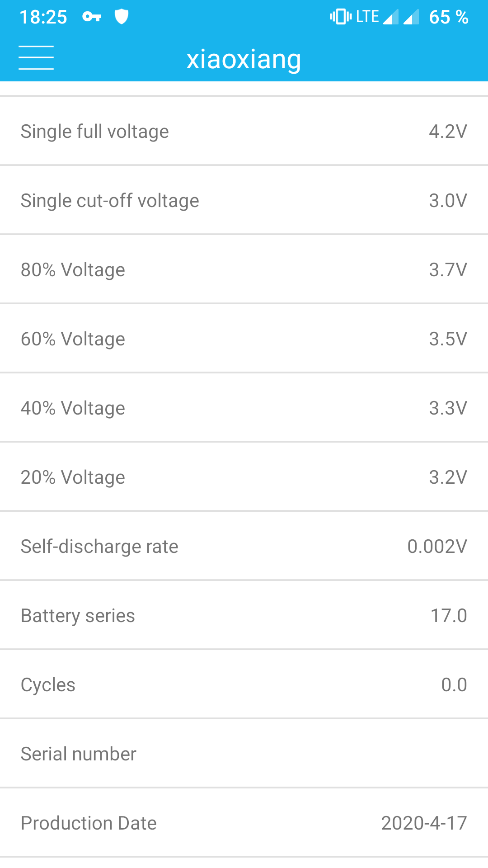Tap the 65 % battery indicator
This screenshot has width=488, height=868.
click(448, 17)
